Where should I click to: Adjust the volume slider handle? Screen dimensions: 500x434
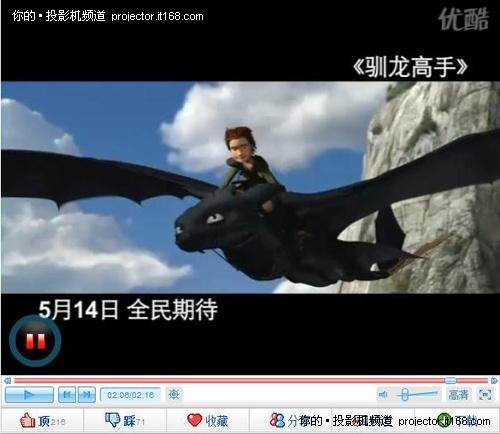click(405, 395)
